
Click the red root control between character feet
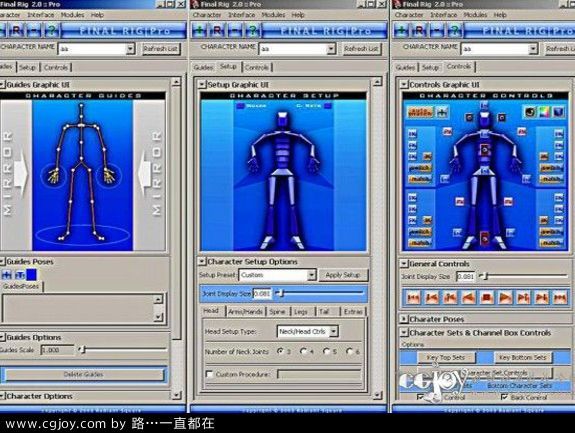(485, 239)
